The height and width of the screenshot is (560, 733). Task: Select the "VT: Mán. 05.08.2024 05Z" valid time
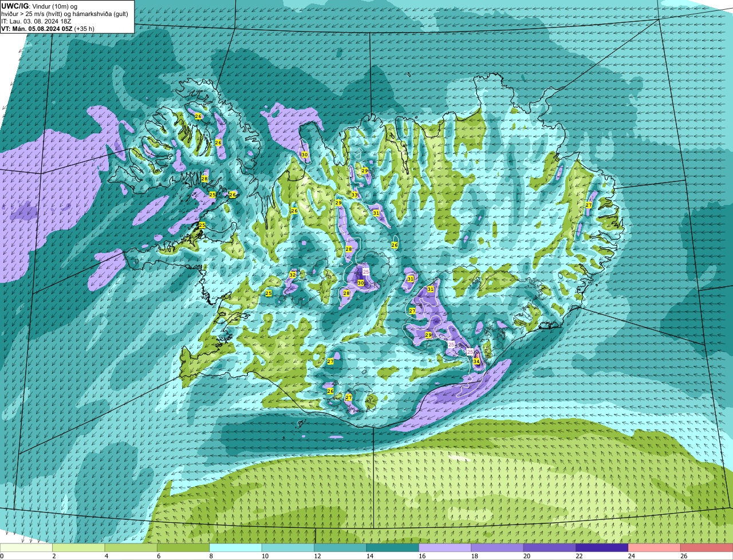coord(37,29)
